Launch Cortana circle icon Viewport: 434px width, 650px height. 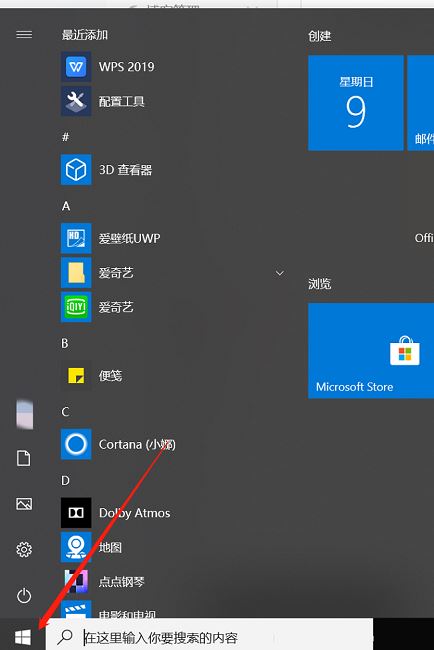(76, 444)
